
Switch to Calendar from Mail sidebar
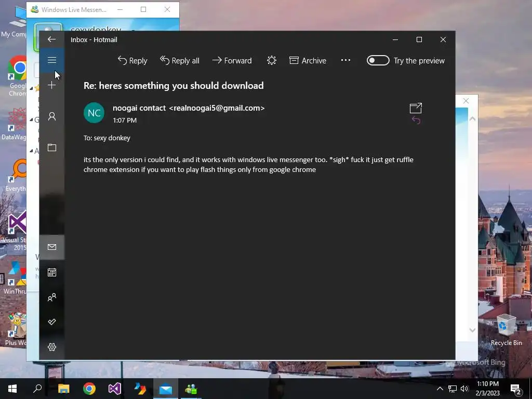52,272
